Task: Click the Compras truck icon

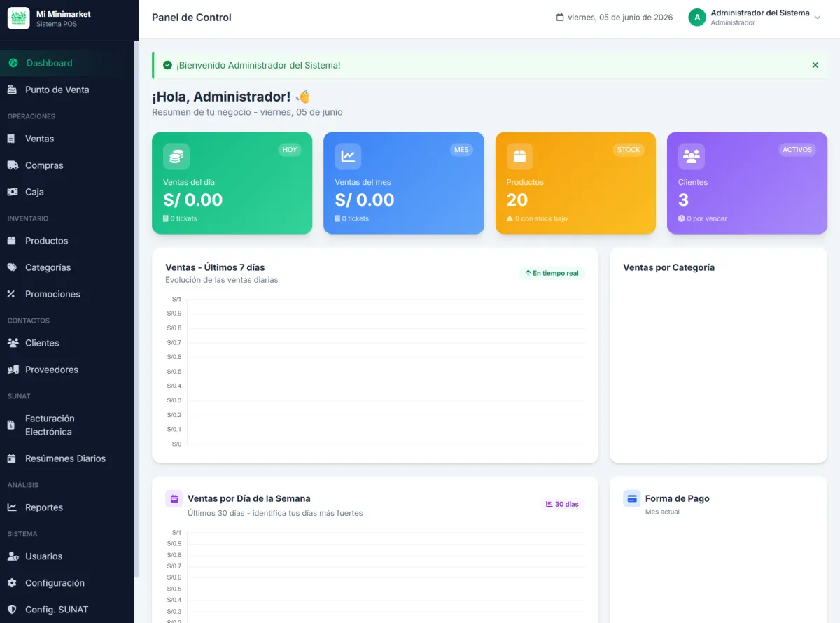Action: click(x=13, y=165)
